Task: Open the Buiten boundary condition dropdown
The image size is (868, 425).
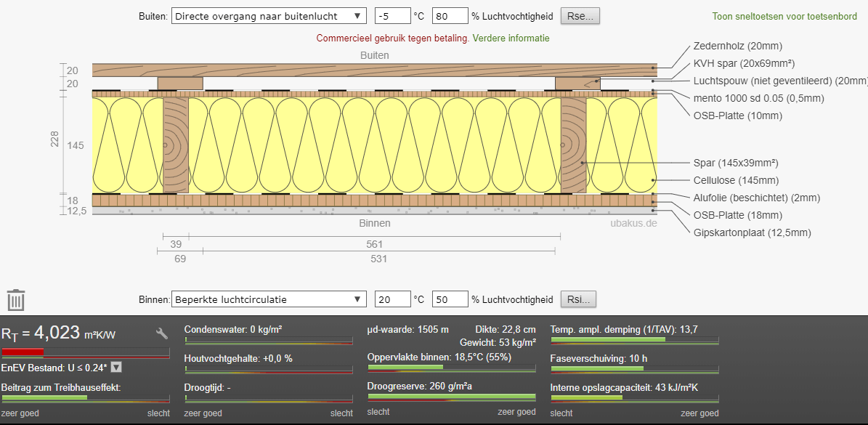Action: pos(269,16)
